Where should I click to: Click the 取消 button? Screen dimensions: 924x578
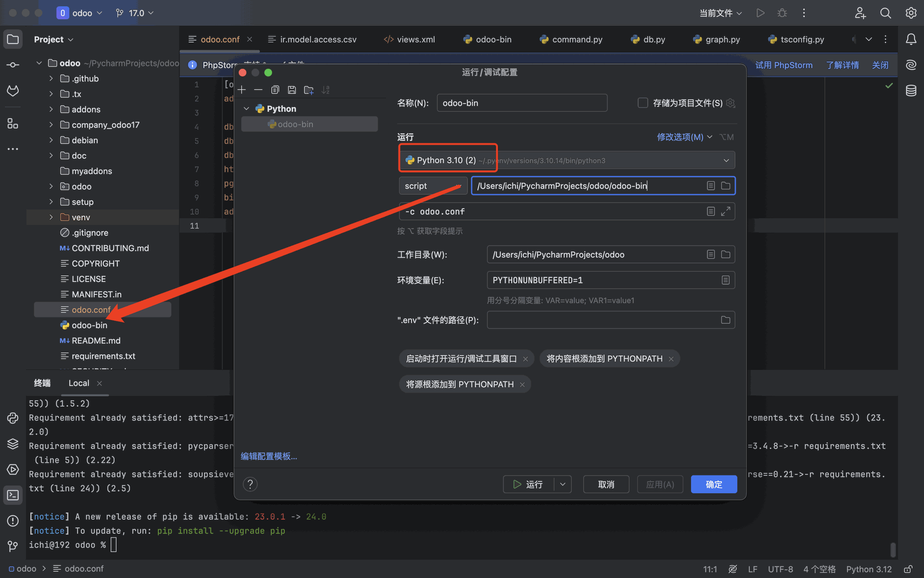click(606, 484)
